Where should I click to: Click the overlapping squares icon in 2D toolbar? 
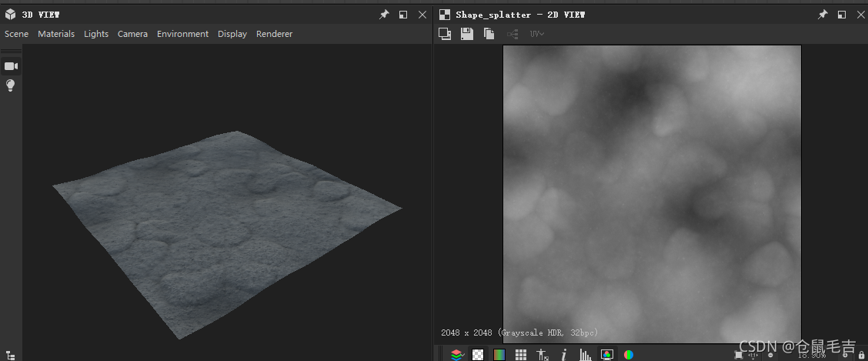(445, 34)
